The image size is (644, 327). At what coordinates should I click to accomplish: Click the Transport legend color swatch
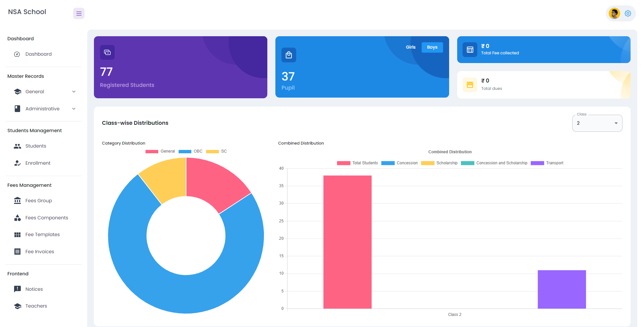537,163
